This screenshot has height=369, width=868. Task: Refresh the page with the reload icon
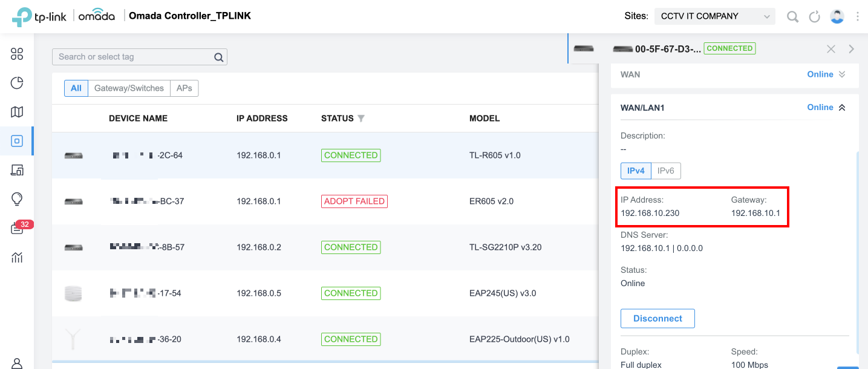click(814, 16)
